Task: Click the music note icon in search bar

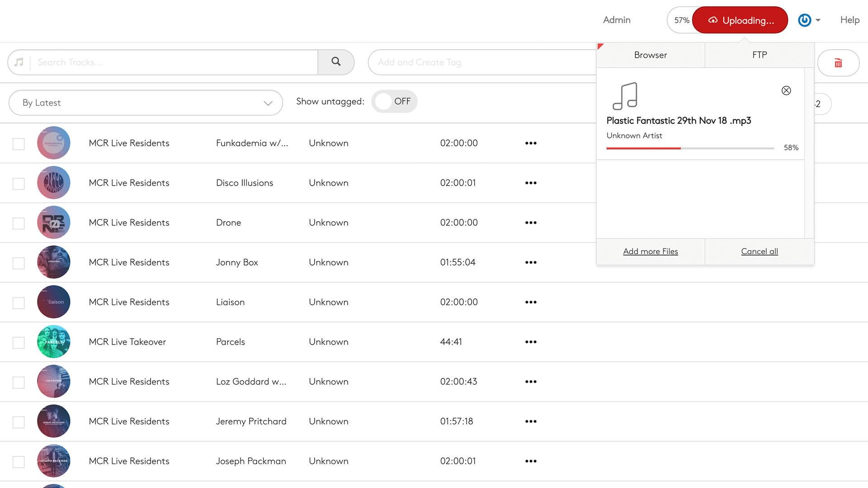Action: [x=19, y=62]
